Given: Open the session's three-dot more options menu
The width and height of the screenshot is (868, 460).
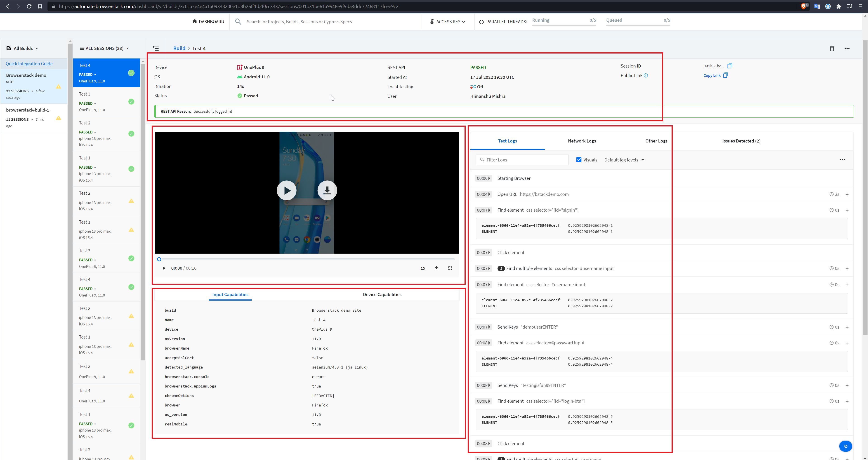Looking at the screenshot, I should [x=847, y=49].
